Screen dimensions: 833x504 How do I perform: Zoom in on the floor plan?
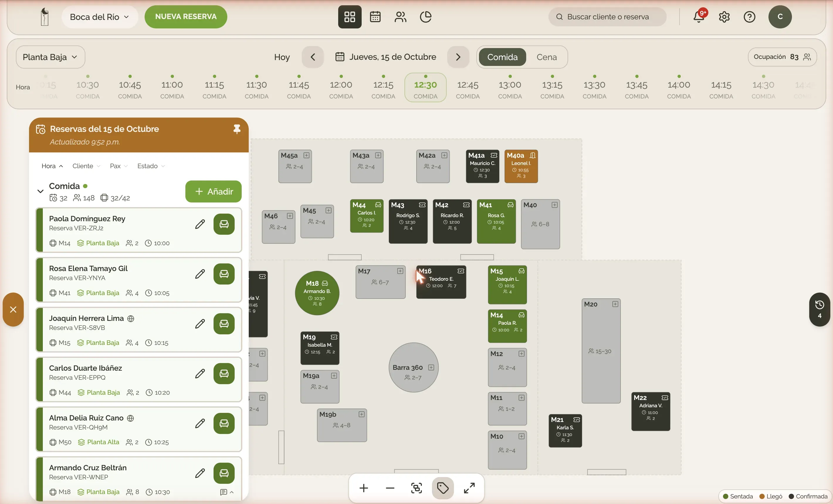click(364, 488)
